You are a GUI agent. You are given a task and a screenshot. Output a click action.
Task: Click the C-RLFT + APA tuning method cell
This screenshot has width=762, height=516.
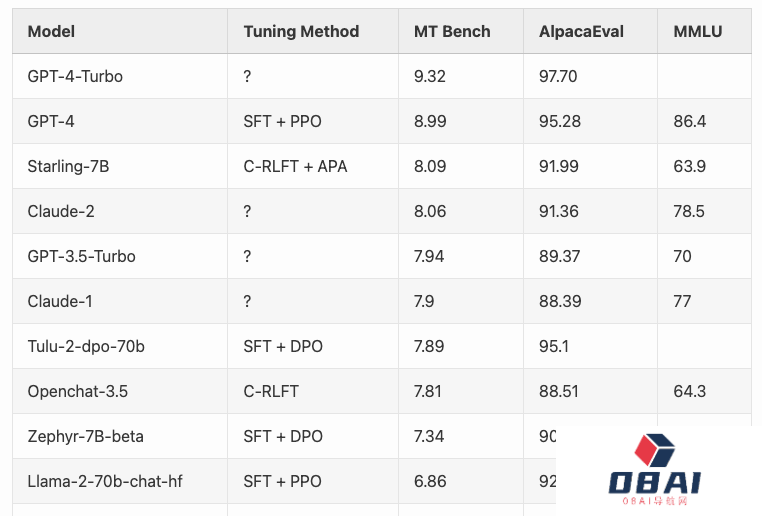coord(295,166)
